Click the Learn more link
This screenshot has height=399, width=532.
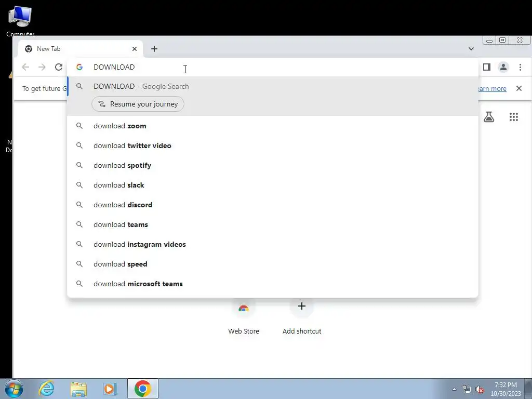pos(492,88)
